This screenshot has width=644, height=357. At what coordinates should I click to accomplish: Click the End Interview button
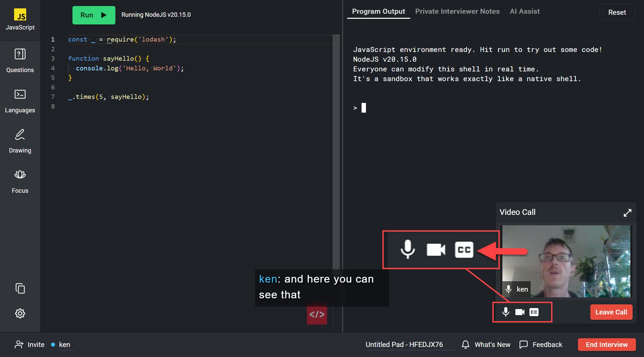tap(606, 345)
